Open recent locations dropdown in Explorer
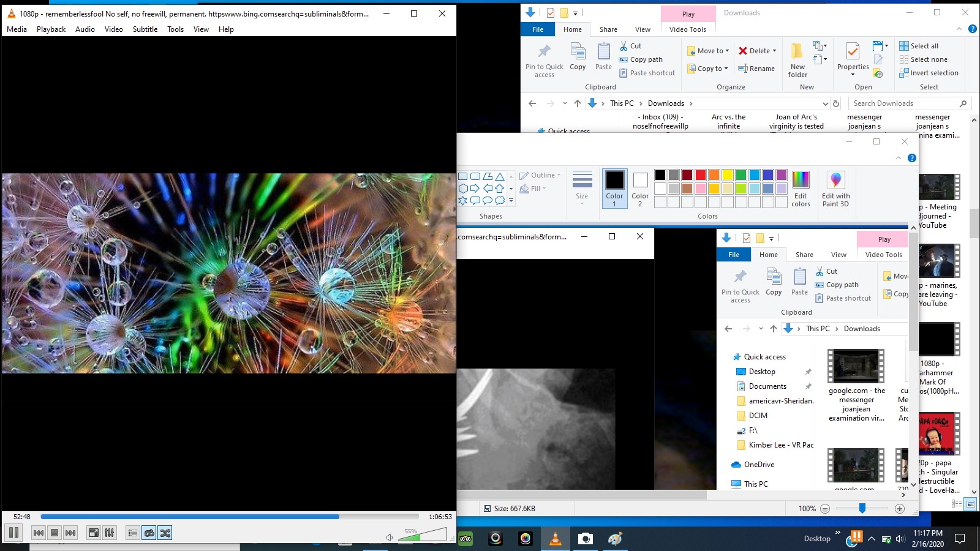980x551 pixels. pyautogui.click(x=565, y=103)
